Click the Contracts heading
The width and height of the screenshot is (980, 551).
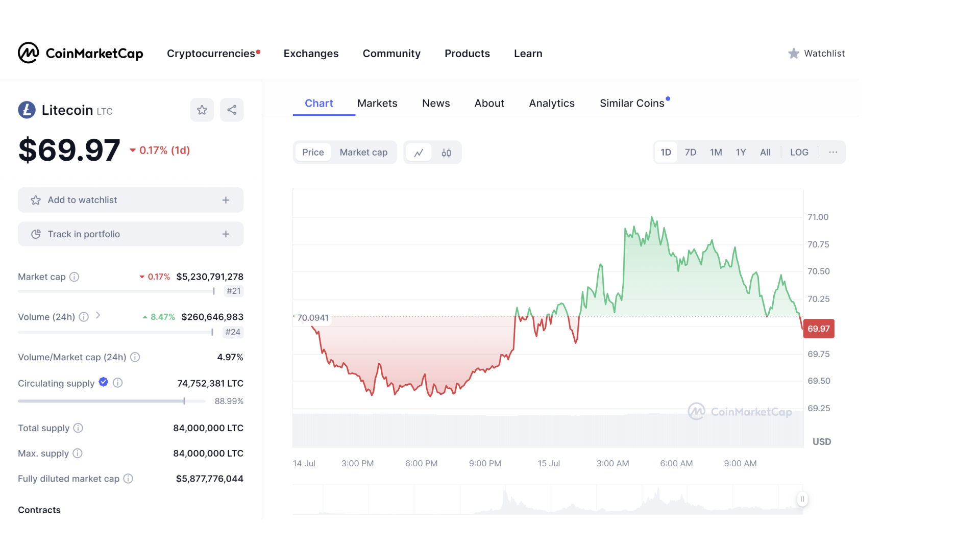(x=39, y=510)
